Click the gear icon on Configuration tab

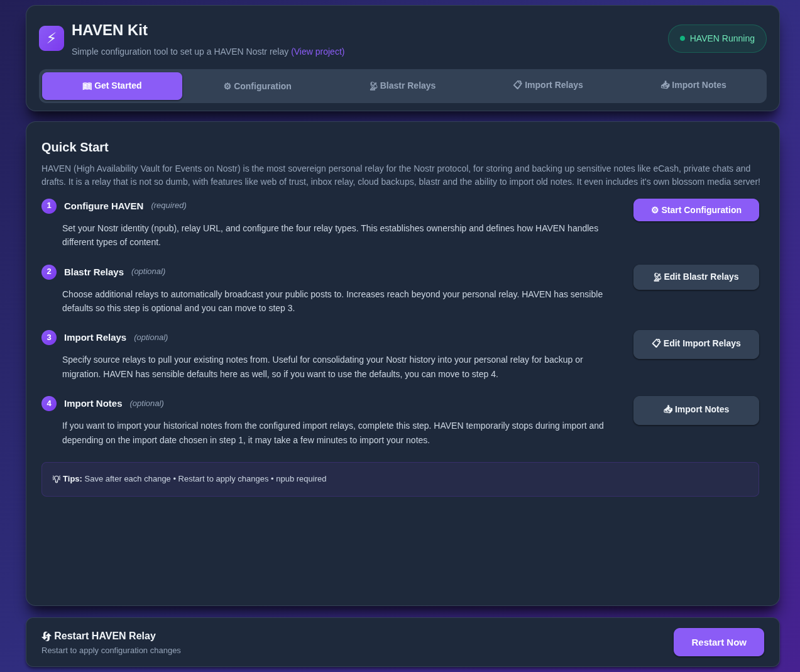tap(227, 87)
